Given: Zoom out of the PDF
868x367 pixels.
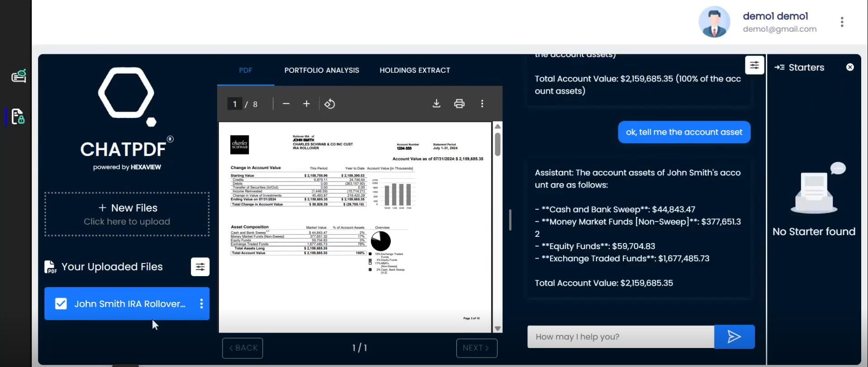Looking at the screenshot, I should 286,104.
